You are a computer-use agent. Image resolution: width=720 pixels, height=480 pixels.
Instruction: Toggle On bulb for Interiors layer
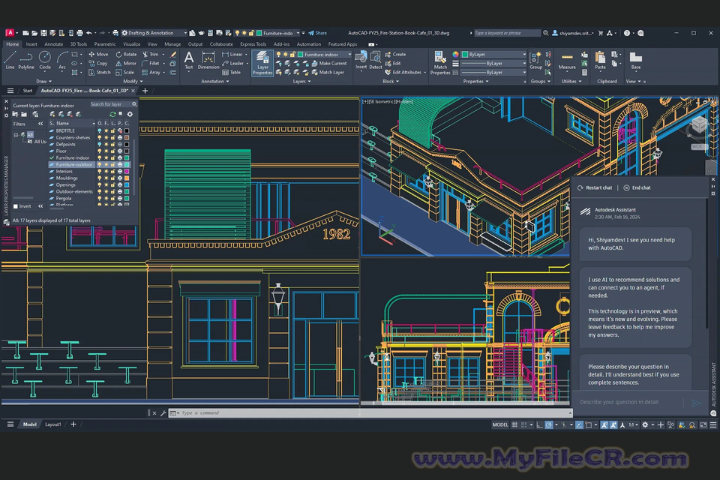pyautogui.click(x=99, y=171)
